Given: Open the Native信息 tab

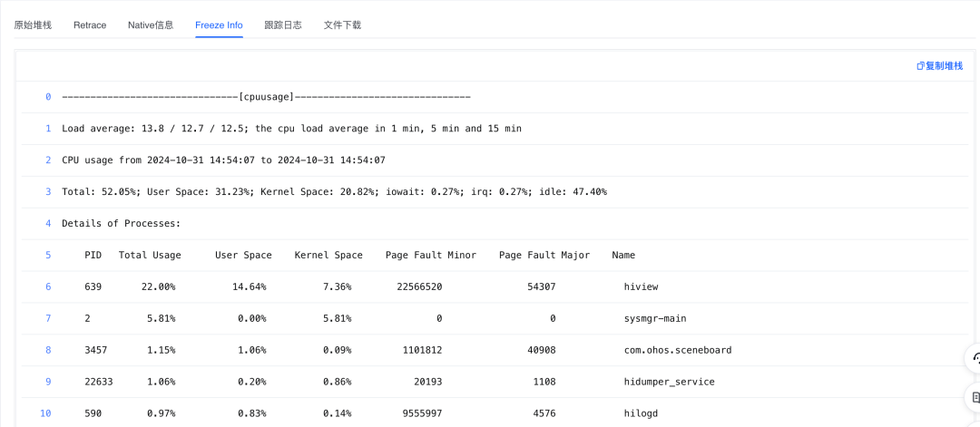Looking at the screenshot, I should point(151,25).
